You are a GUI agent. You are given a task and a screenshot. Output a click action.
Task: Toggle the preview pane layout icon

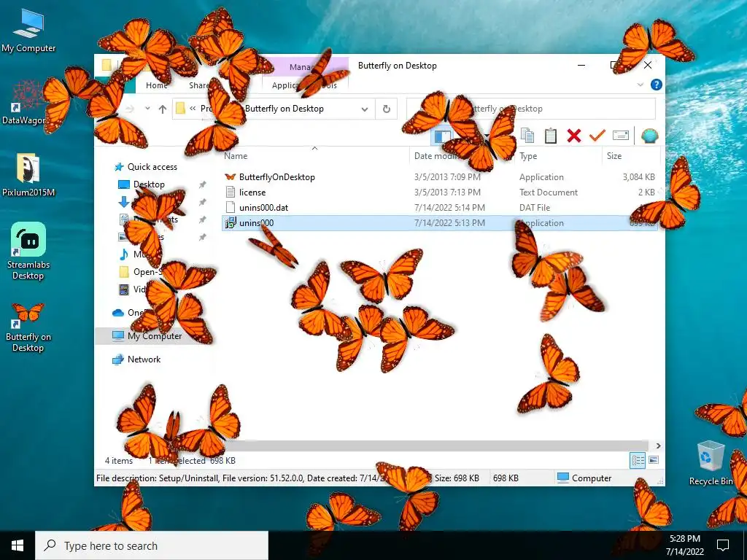pyautogui.click(x=442, y=136)
